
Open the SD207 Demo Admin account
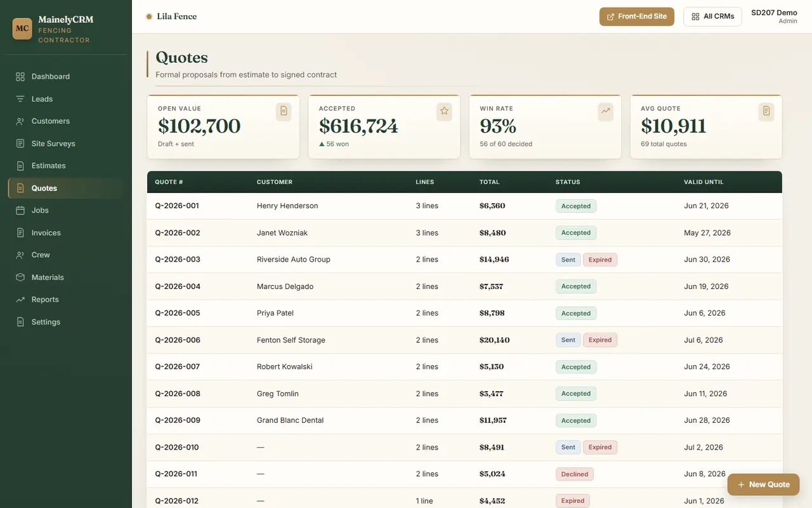[774, 17]
